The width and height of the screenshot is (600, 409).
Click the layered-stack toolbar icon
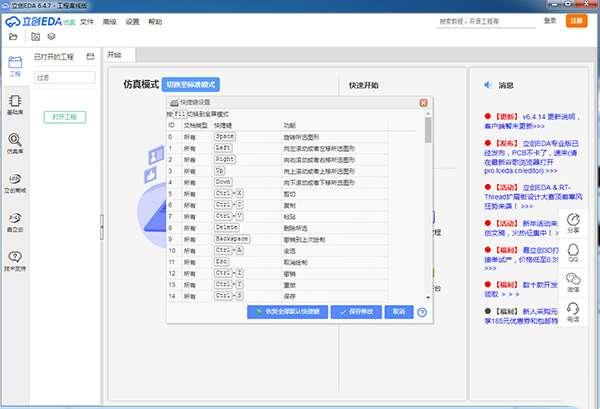tap(51, 37)
